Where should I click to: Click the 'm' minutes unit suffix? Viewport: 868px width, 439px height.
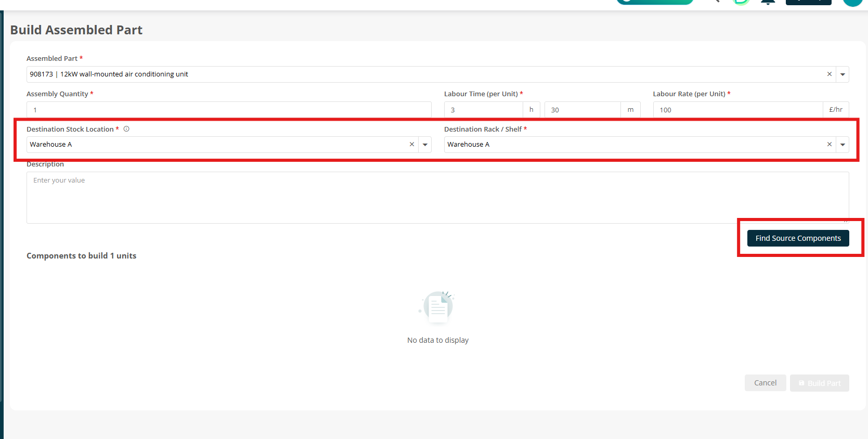click(630, 110)
